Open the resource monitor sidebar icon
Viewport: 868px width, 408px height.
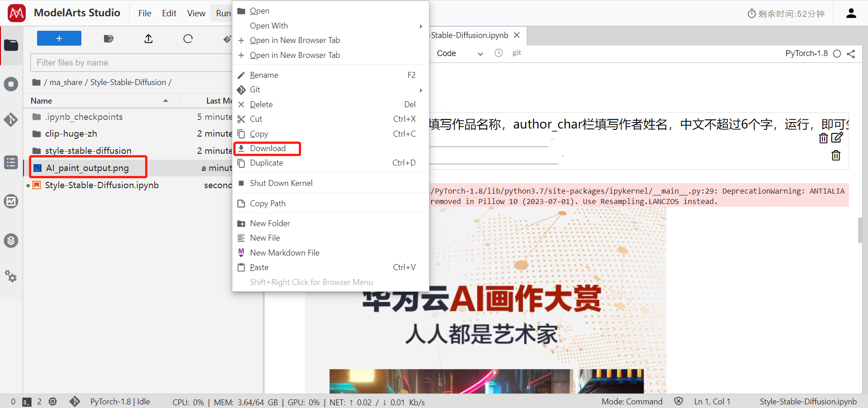click(x=11, y=201)
